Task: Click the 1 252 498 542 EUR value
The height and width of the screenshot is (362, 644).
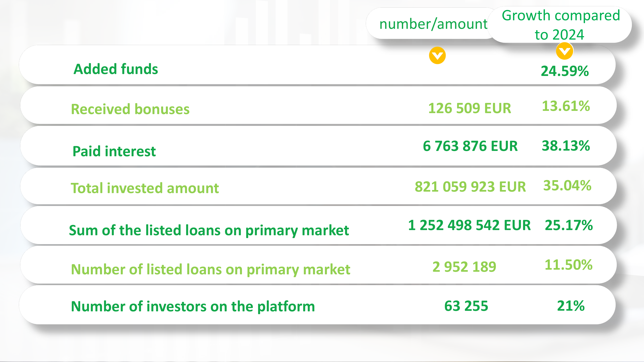Action: (469, 225)
